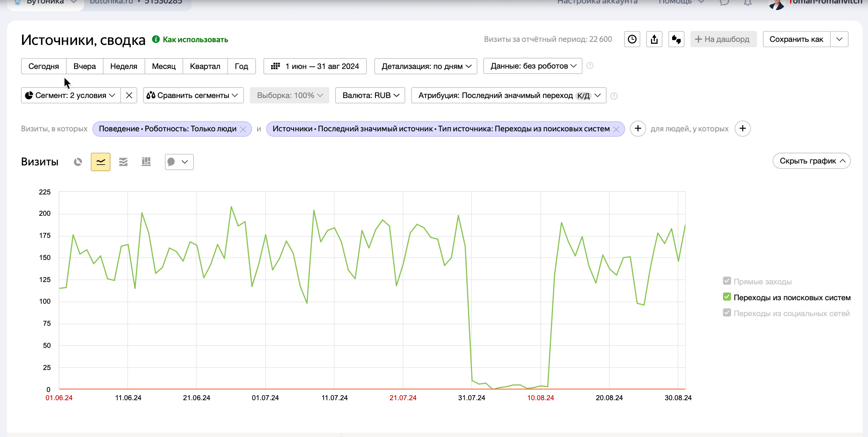The image size is (868, 437).
Task: Select the pie chart view icon
Action: tap(78, 162)
